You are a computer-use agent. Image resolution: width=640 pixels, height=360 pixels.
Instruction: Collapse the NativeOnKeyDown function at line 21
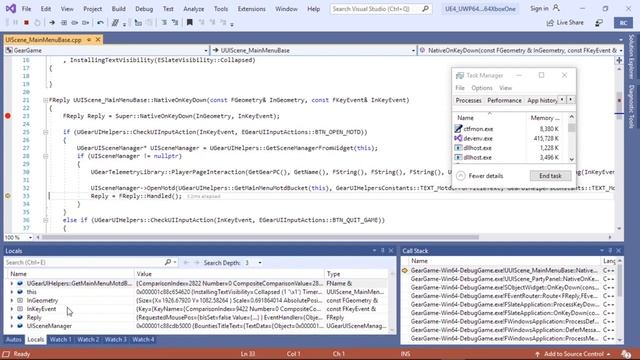point(45,100)
